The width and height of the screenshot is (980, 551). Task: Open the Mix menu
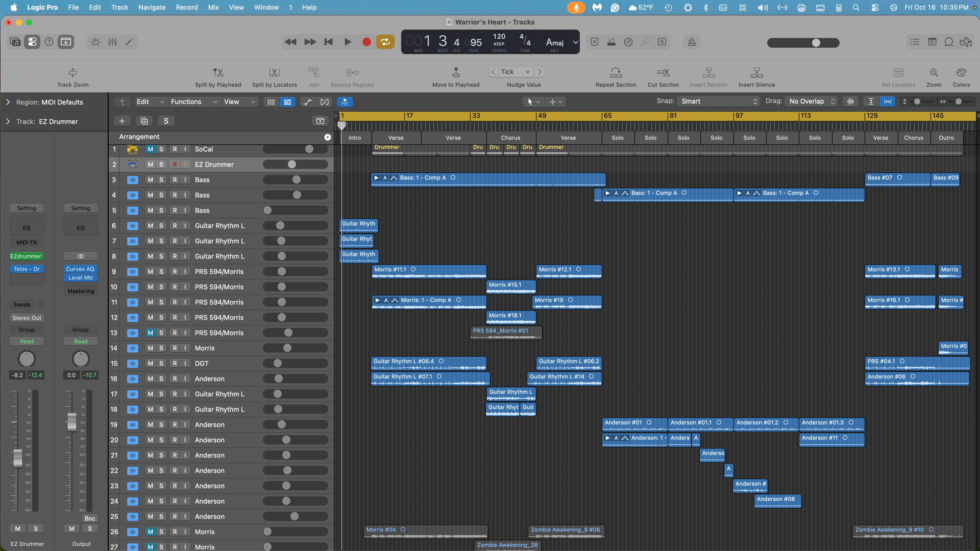[213, 7]
